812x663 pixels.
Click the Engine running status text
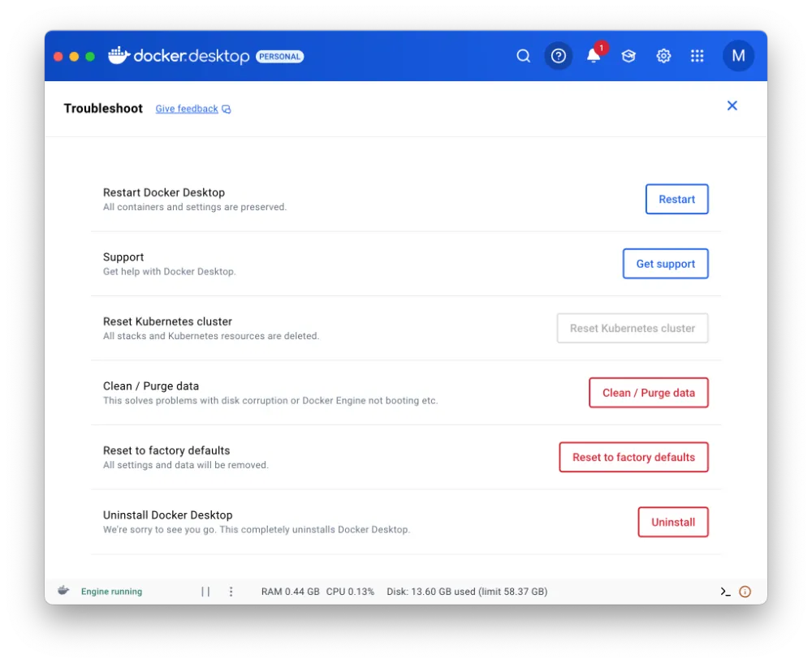[x=111, y=592]
